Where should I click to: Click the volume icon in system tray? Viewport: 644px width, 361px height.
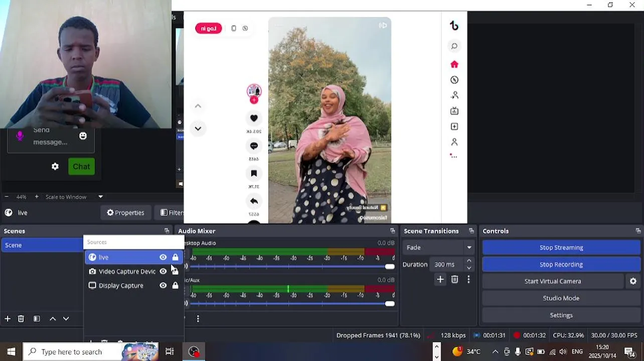tap(563, 352)
